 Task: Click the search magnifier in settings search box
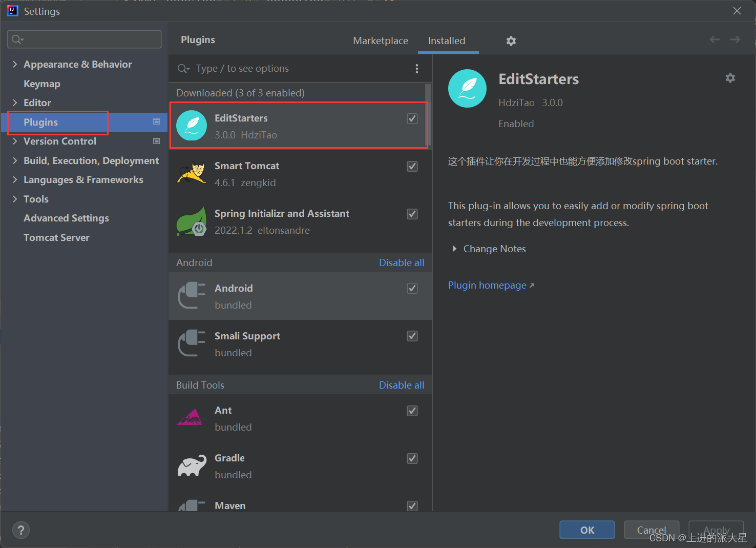(17, 39)
